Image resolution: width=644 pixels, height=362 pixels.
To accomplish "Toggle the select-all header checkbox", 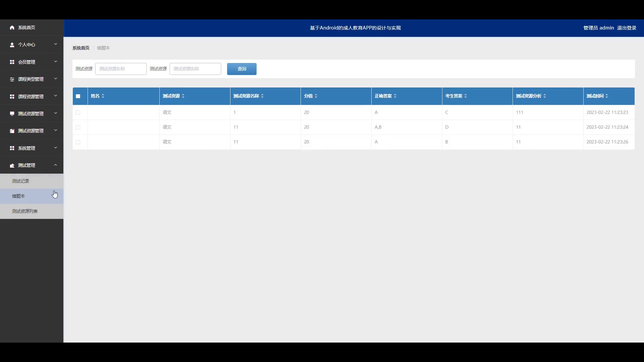I will coord(78,96).
